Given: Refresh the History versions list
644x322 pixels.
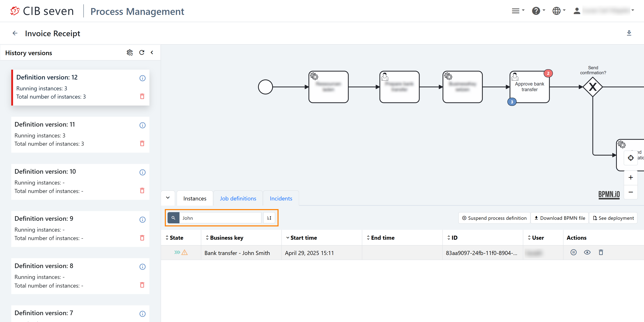Looking at the screenshot, I should click(x=142, y=53).
